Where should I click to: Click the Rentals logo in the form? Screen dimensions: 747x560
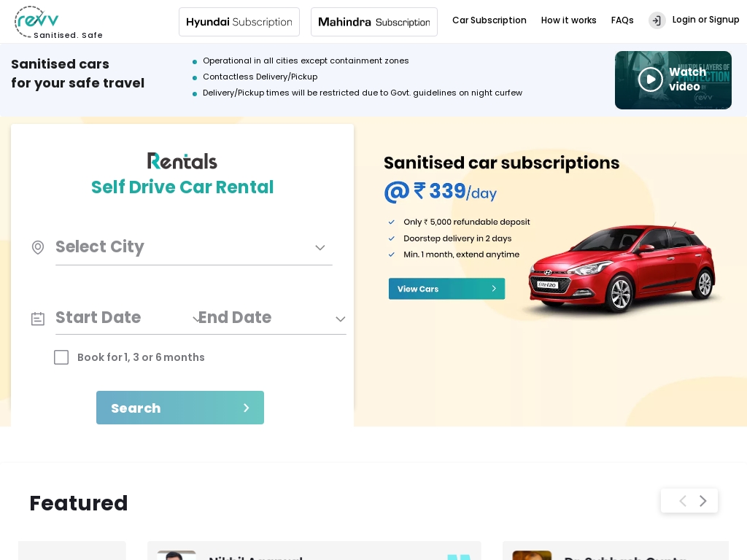[182, 161]
